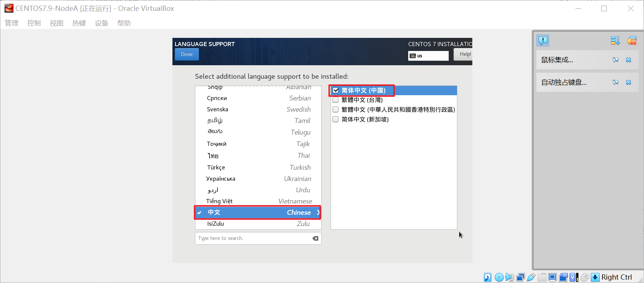Viewport: 644px width, 283px height.
Task: Expand the Chinese row chevron arrow
Action: (x=318, y=213)
